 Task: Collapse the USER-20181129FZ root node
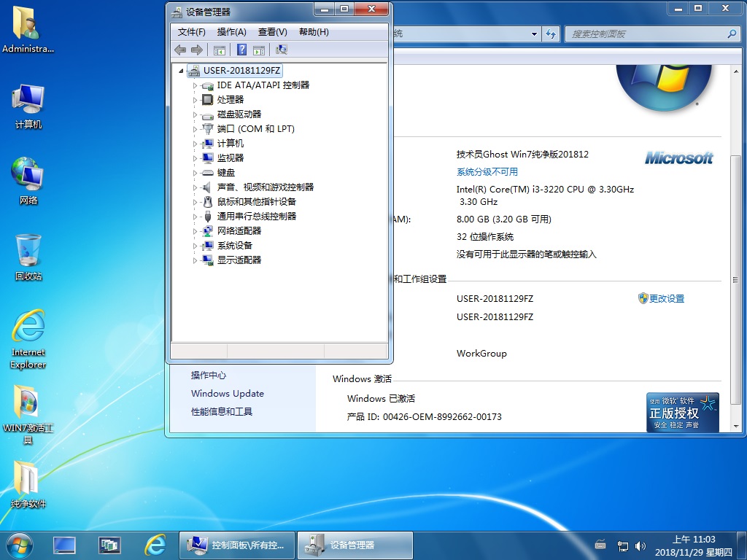point(181,71)
